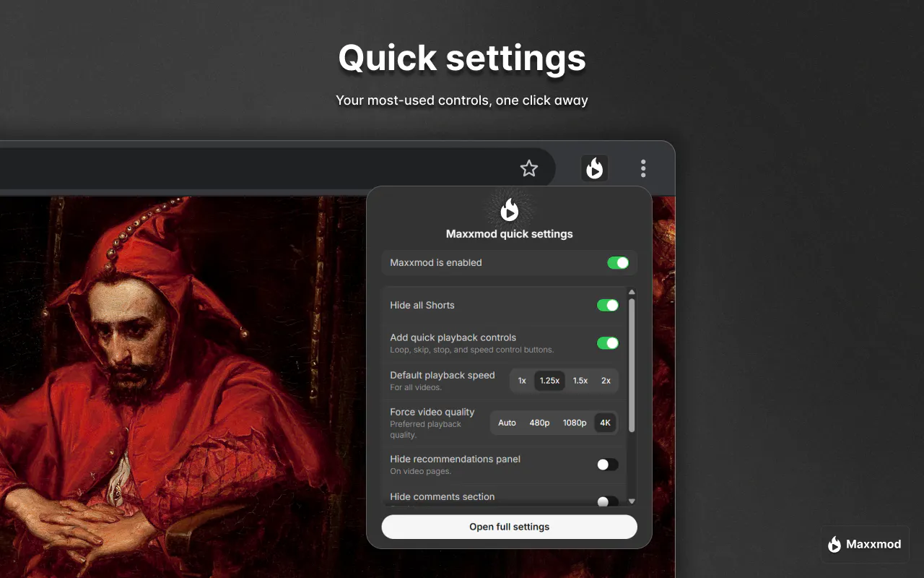Toggle the Hide all Shorts switch

click(608, 305)
